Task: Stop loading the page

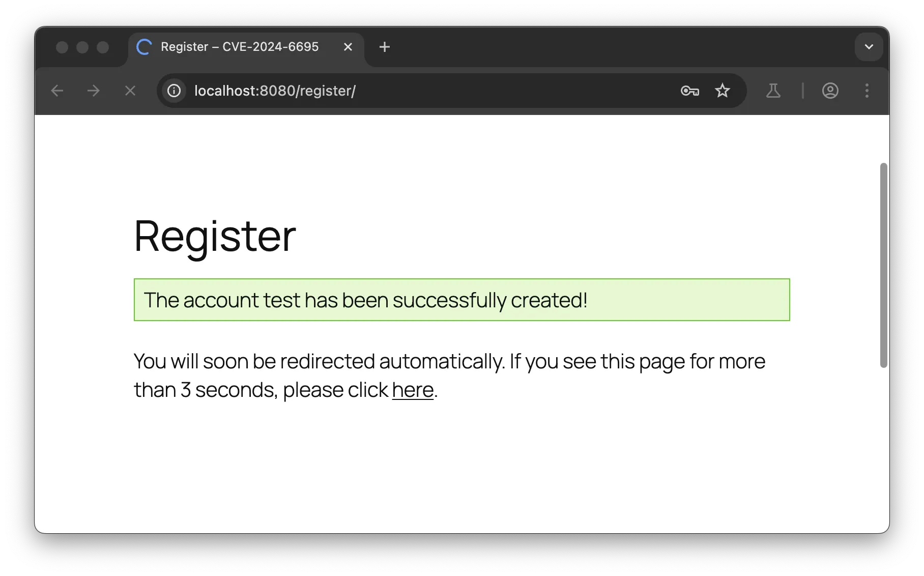Action: click(130, 91)
